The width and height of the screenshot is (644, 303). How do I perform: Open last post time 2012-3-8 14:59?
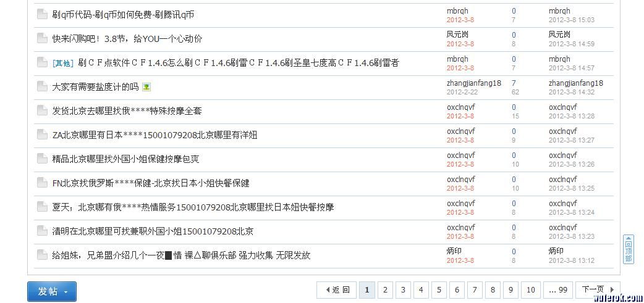click(x=571, y=44)
